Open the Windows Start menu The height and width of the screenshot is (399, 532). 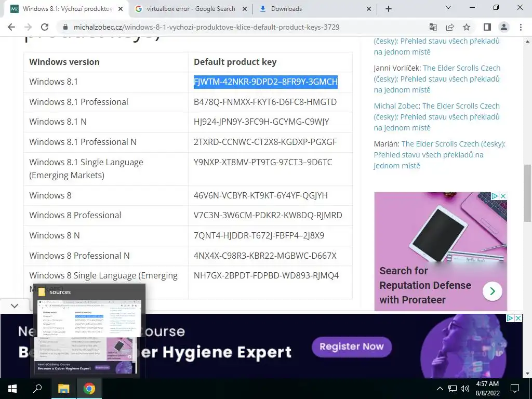12,389
